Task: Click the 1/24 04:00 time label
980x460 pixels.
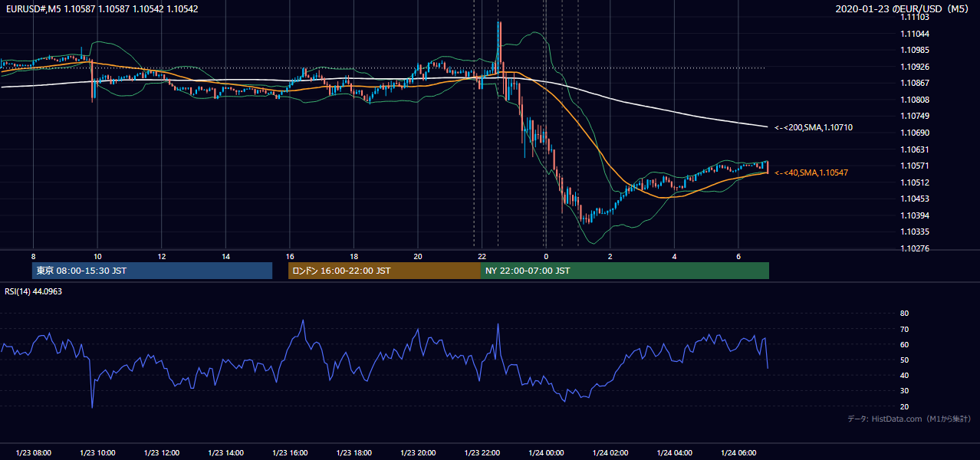Action: (674, 453)
